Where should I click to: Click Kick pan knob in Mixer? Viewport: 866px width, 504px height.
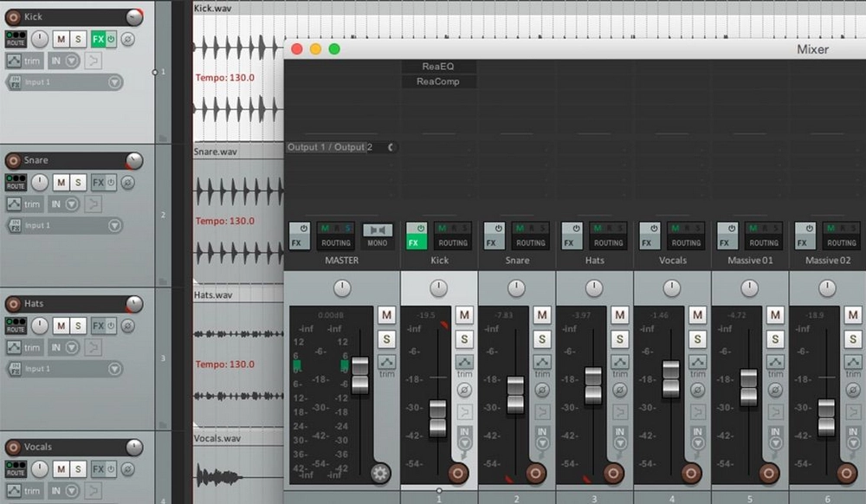coord(438,288)
